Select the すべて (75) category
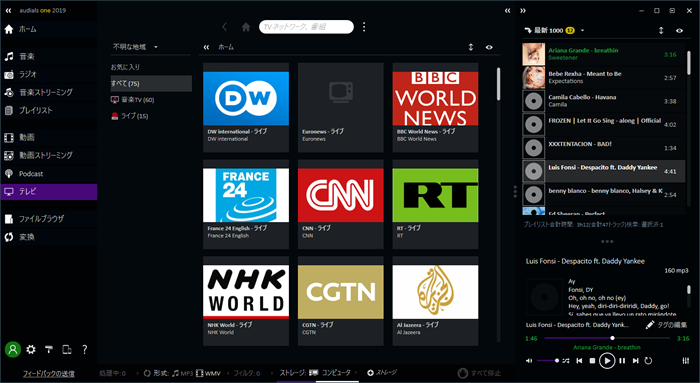 tap(151, 83)
